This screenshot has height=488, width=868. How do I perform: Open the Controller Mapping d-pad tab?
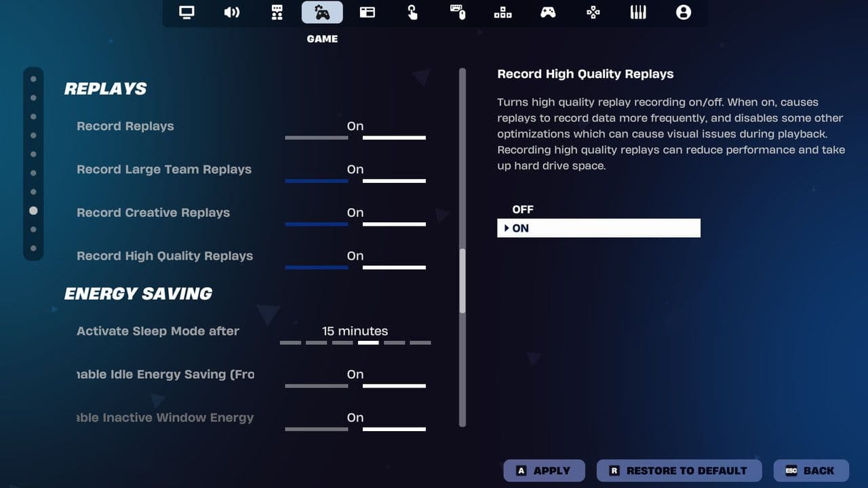(x=593, y=12)
